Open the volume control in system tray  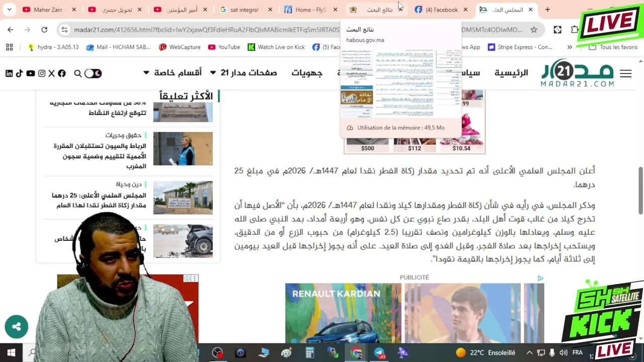point(563,353)
